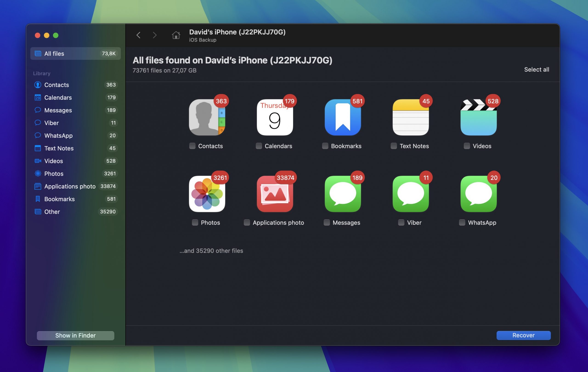Select Bookmarks in the sidebar
The height and width of the screenshot is (372, 588).
pyautogui.click(x=76, y=199)
